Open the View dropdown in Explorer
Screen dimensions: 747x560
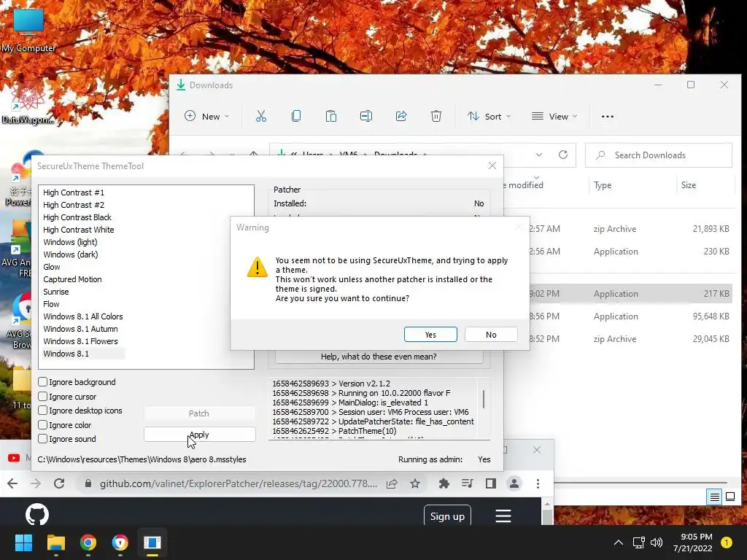tap(554, 116)
